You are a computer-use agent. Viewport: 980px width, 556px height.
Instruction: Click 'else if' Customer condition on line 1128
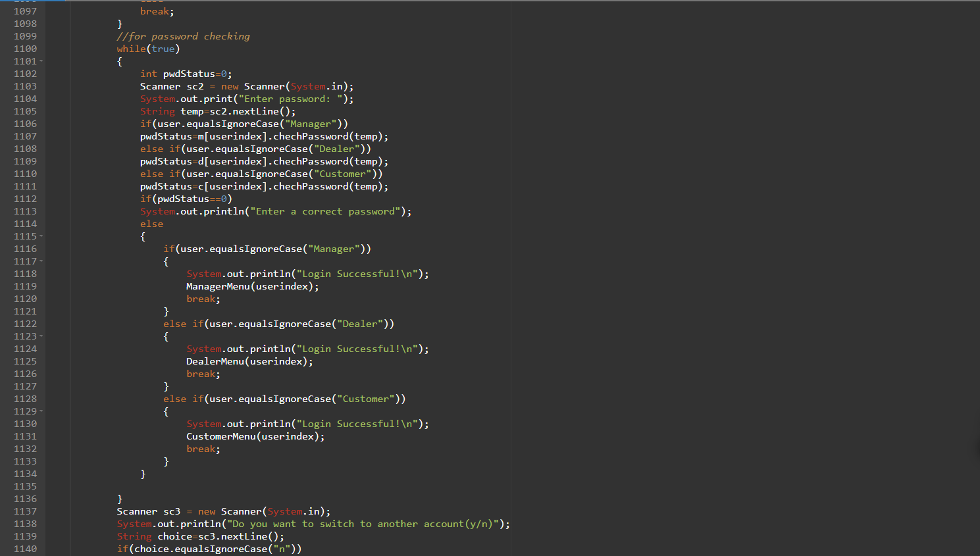pyautogui.click(x=284, y=399)
